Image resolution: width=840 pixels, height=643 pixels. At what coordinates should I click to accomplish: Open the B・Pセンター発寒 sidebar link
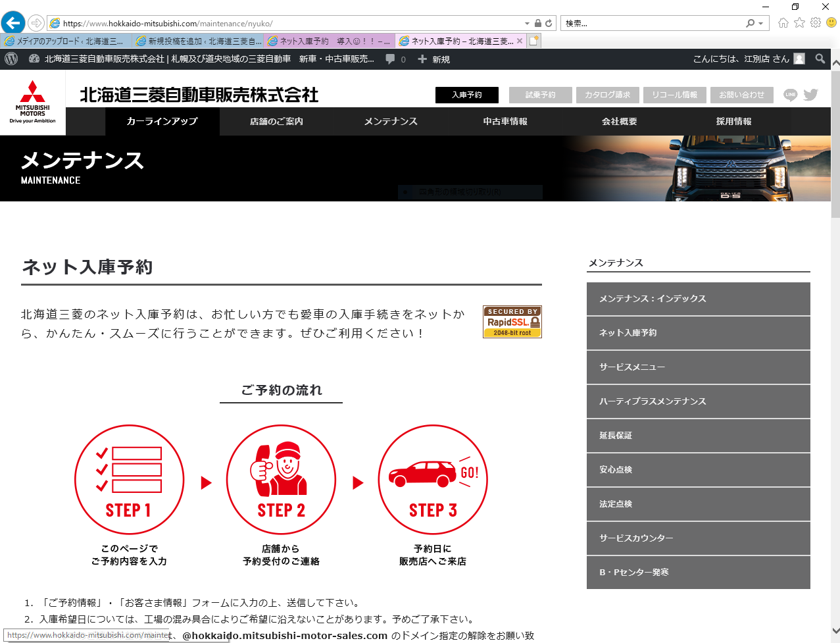(699, 573)
